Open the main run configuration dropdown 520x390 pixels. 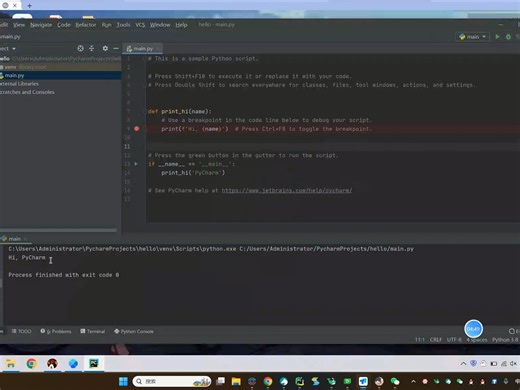point(473,37)
